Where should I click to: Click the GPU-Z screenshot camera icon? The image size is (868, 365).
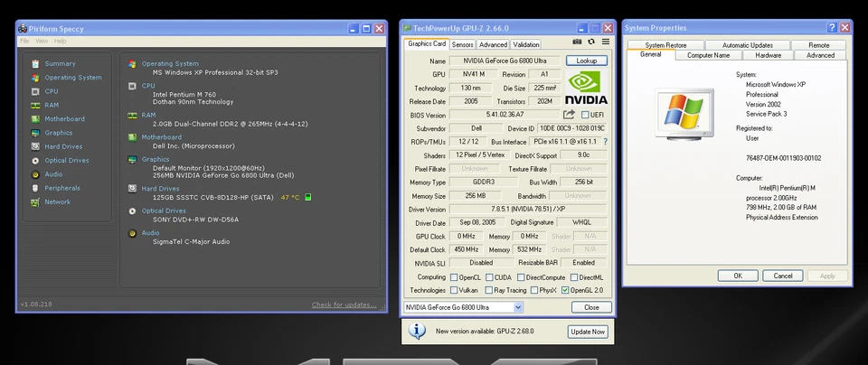tap(578, 42)
